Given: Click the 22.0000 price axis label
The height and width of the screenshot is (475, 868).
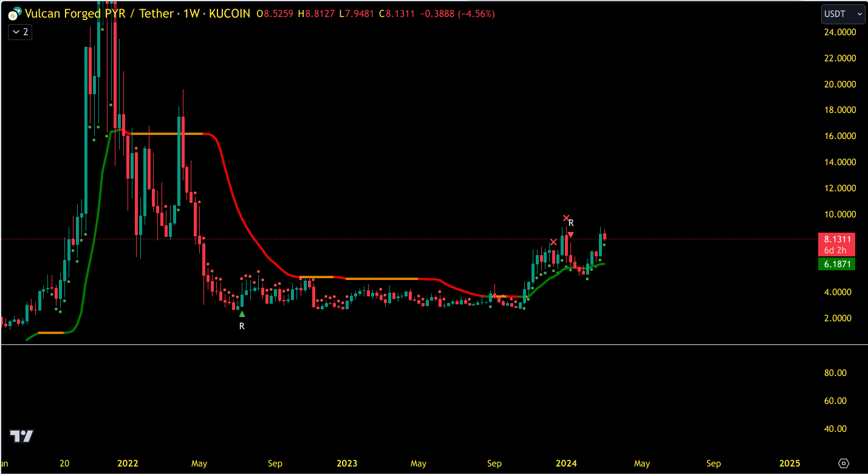Looking at the screenshot, I should coord(839,58).
